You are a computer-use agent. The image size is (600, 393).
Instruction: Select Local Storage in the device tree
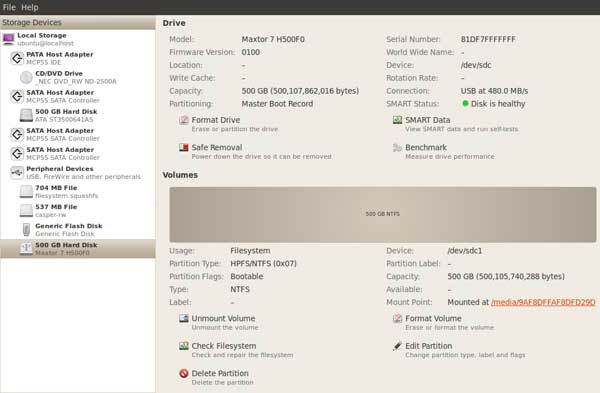(78, 39)
